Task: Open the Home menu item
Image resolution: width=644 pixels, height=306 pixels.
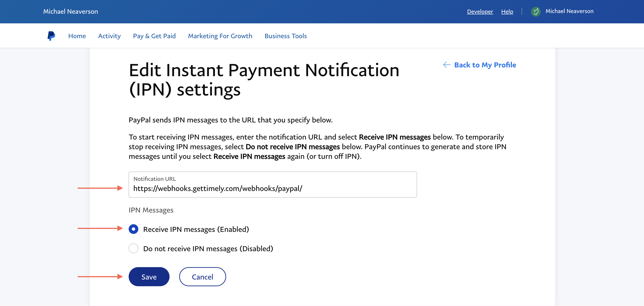Action: pos(77,36)
